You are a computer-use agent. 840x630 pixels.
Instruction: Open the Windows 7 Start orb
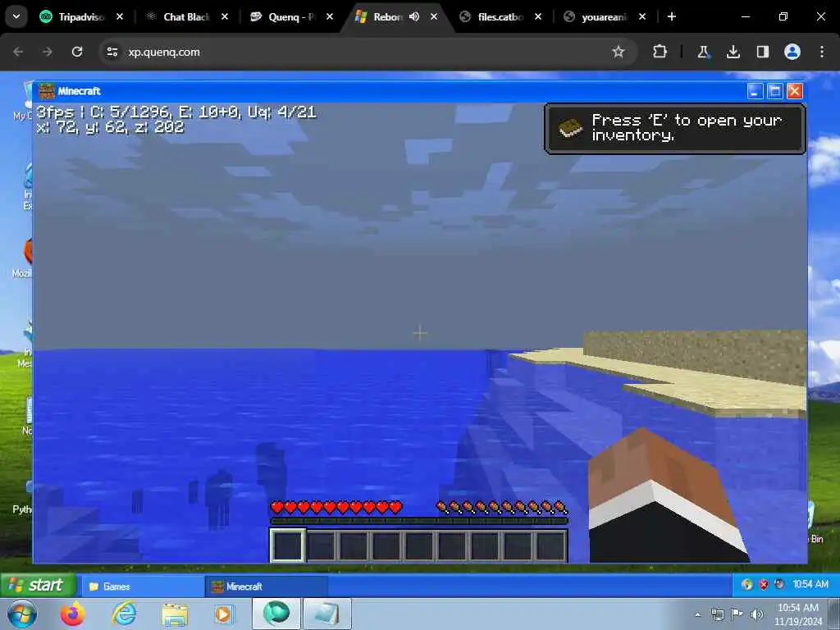click(22, 614)
